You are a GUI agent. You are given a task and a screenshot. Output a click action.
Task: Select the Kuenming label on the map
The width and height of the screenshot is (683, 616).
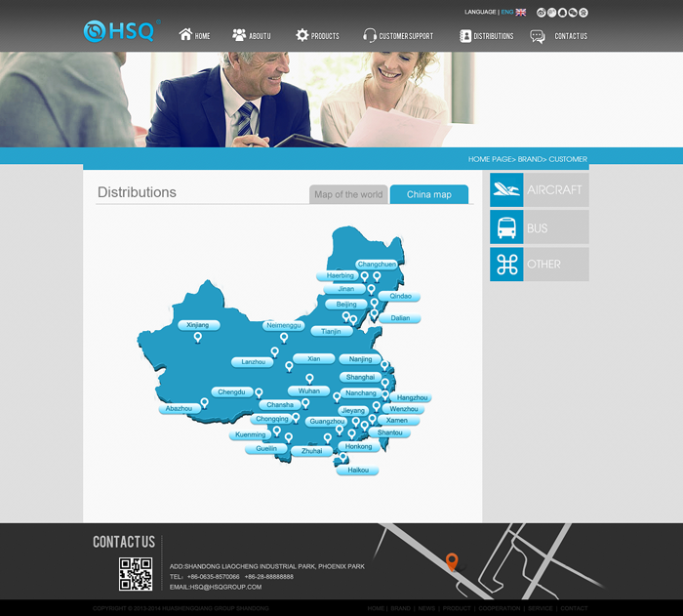(251, 434)
